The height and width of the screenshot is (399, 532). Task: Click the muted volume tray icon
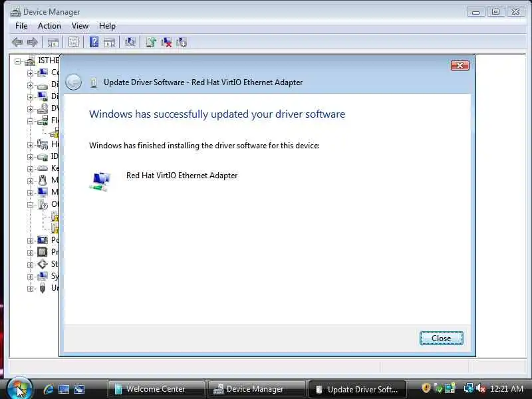point(481,388)
